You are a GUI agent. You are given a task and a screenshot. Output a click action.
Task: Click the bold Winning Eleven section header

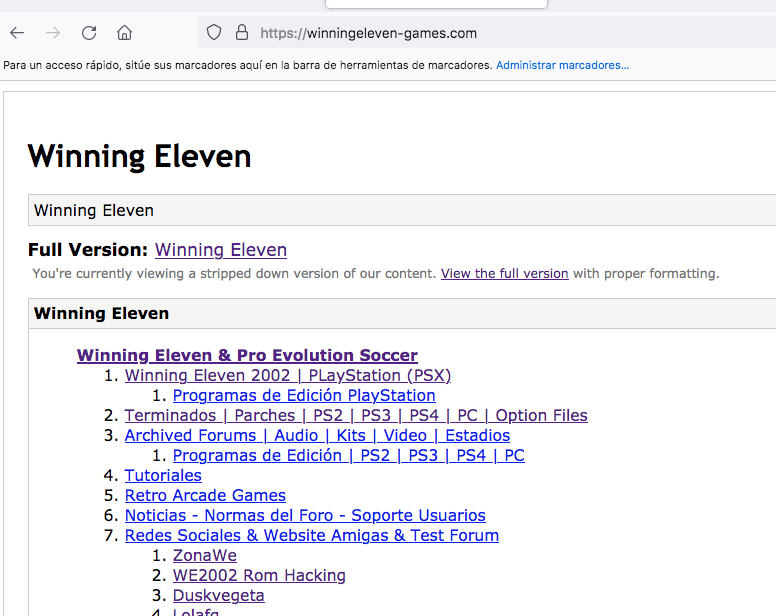point(101,313)
